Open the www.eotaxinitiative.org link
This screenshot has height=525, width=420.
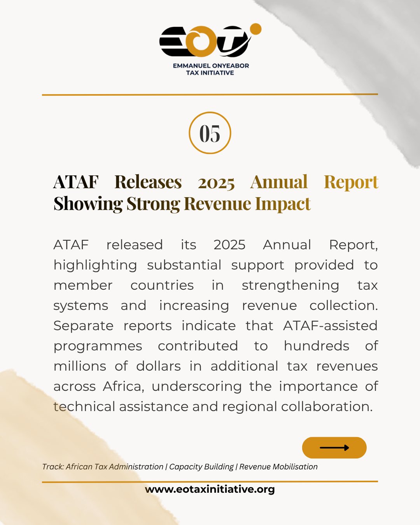tap(210, 489)
